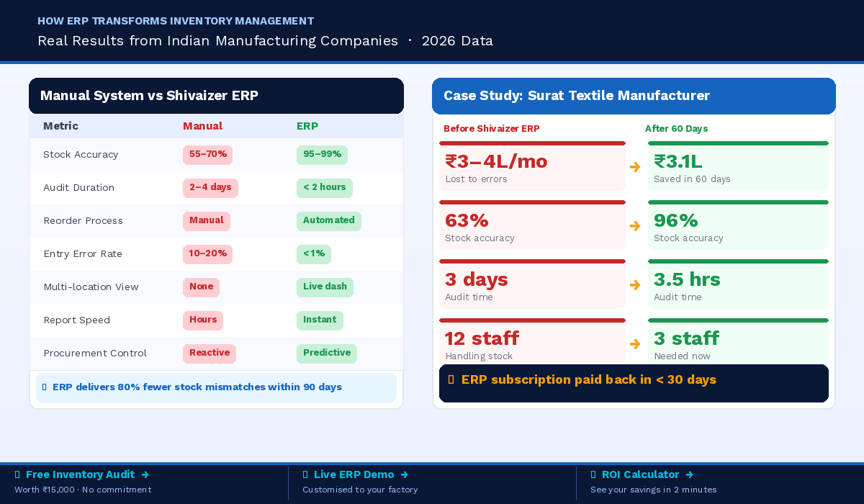Click the red bar above 3 days audit time
The height and width of the screenshot is (504, 864).
click(532, 261)
